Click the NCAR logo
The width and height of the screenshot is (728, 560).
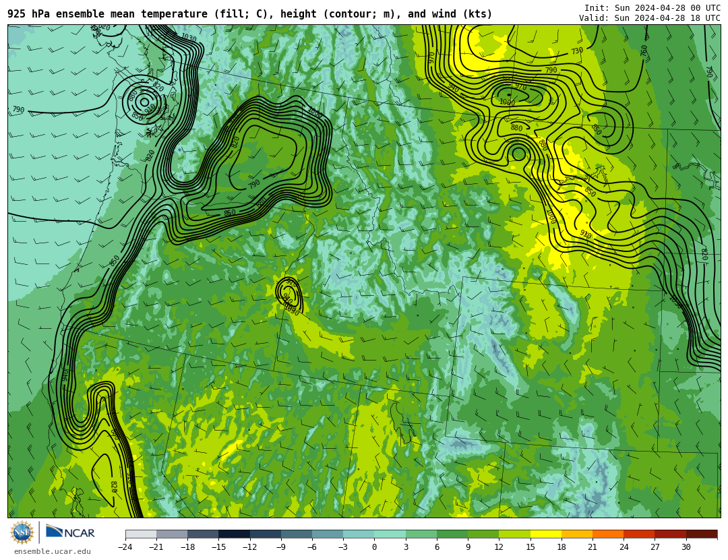[70, 532]
